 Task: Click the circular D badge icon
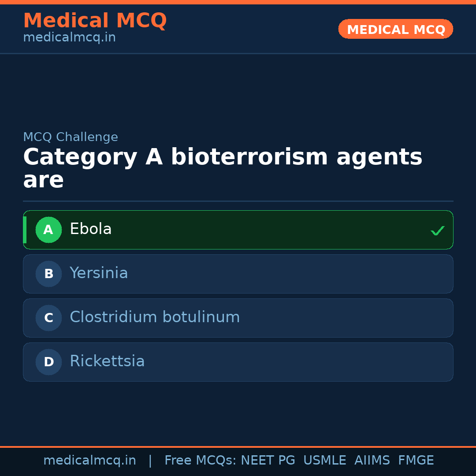(x=48, y=362)
